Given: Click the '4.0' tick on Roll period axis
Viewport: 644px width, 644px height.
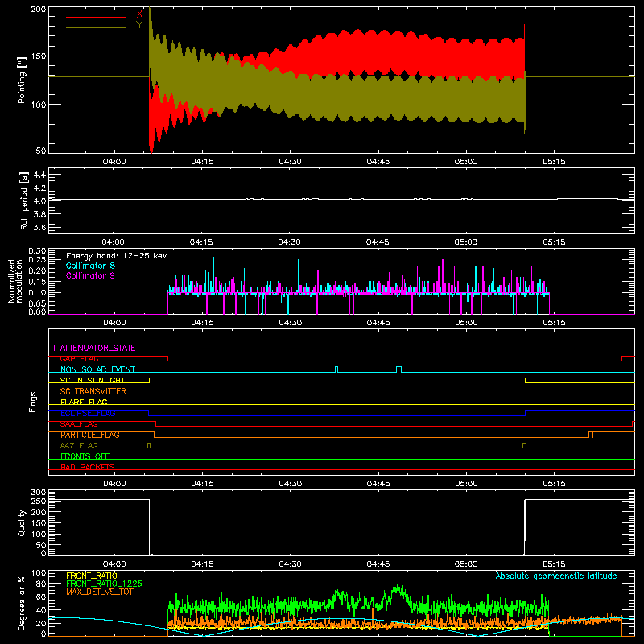Looking at the screenshot, I should click(39, 201).
